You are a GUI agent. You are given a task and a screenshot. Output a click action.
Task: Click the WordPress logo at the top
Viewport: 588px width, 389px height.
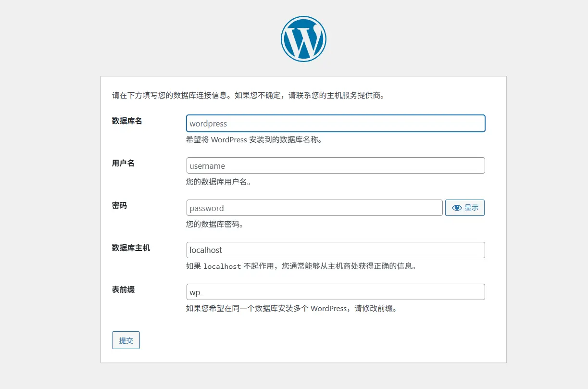[x=303, y=39]
